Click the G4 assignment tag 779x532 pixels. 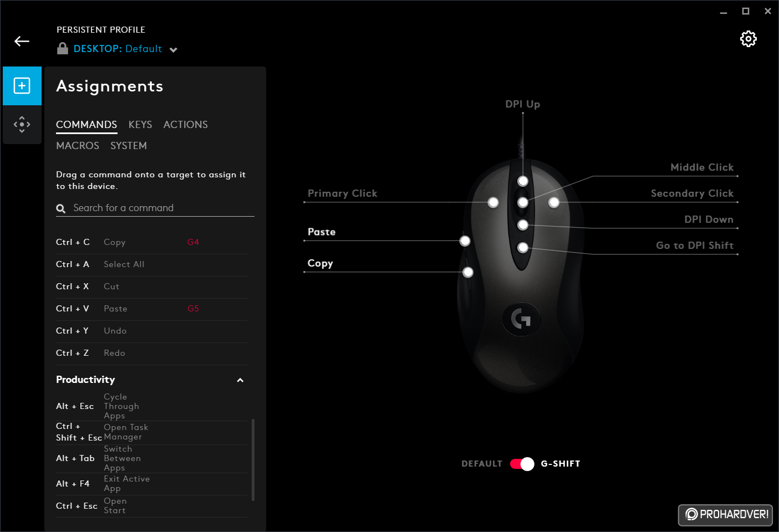(x=193, y=242)
